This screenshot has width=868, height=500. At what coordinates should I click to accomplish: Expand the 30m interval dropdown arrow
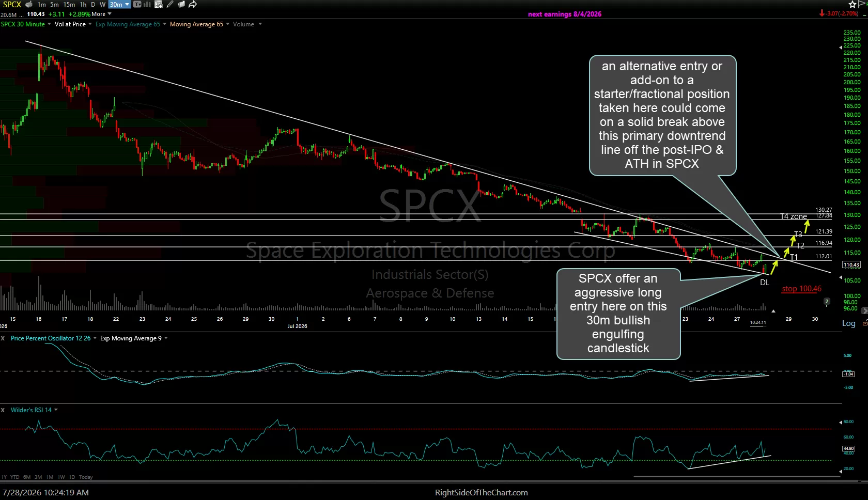coord(127,5)
